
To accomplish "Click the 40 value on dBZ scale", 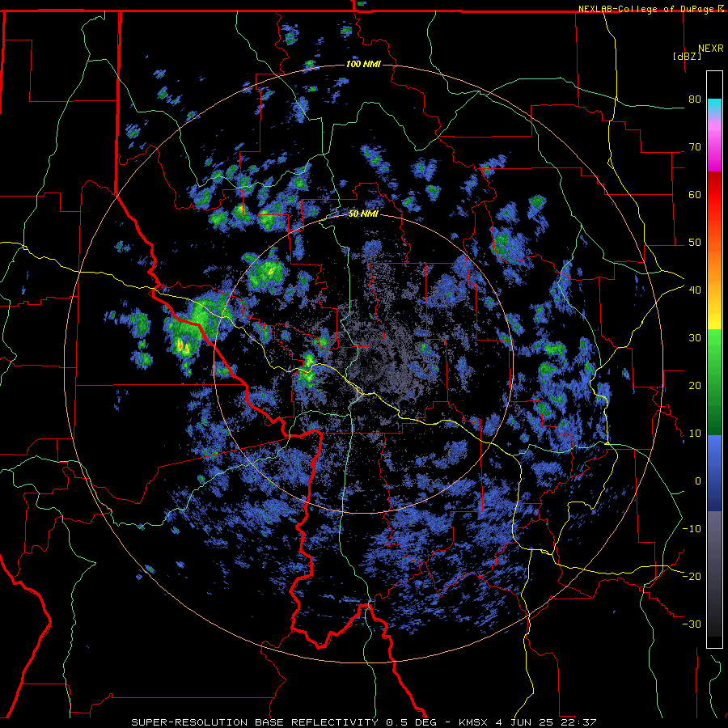I will click(695, 290).
